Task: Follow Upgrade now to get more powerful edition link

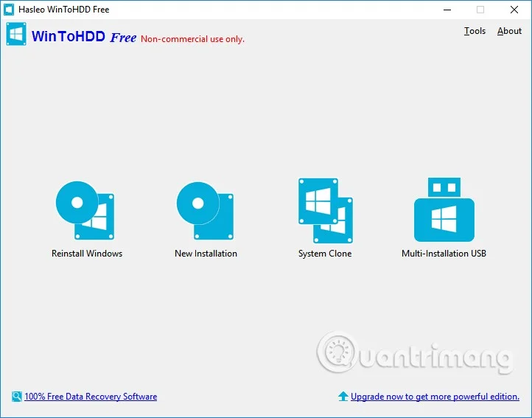Action: 435,397
